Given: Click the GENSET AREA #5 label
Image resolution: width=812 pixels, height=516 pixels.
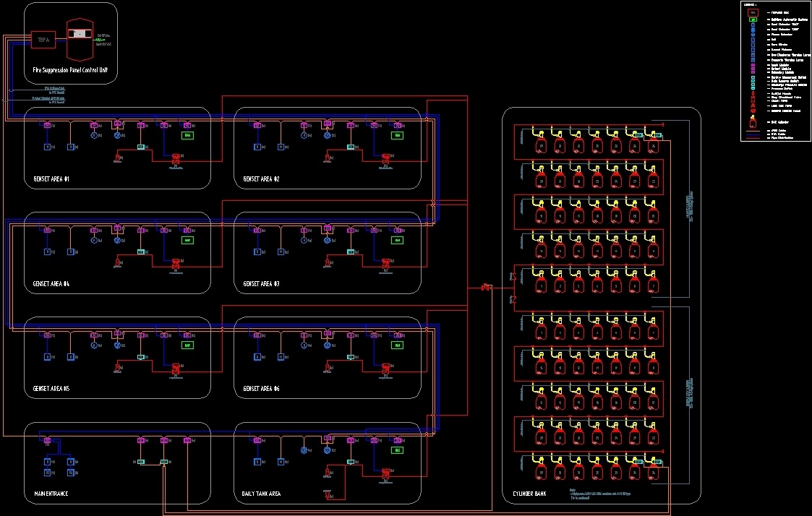Looking at the screenshot, I should point(48,389).
